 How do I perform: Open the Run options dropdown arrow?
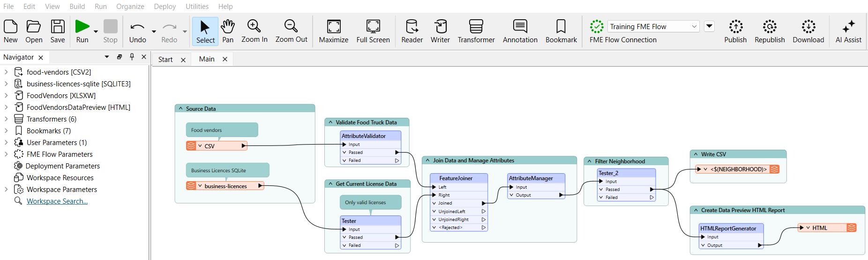(x=96, y=31)
